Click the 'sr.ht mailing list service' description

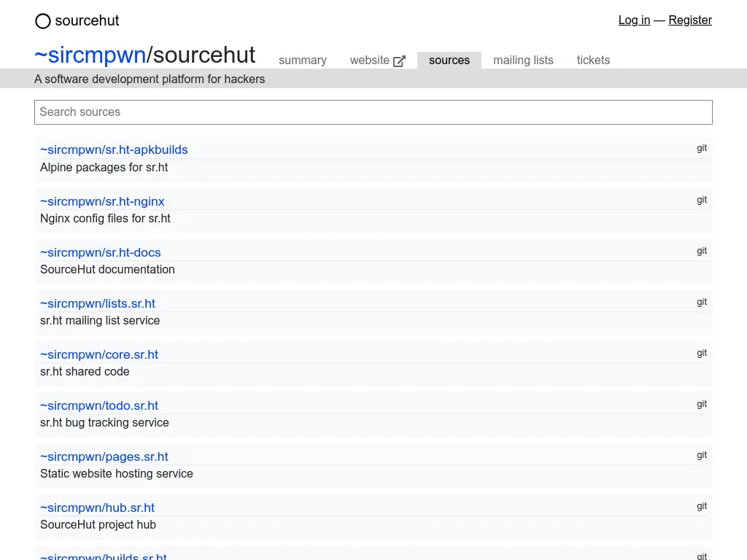(100, 321)
